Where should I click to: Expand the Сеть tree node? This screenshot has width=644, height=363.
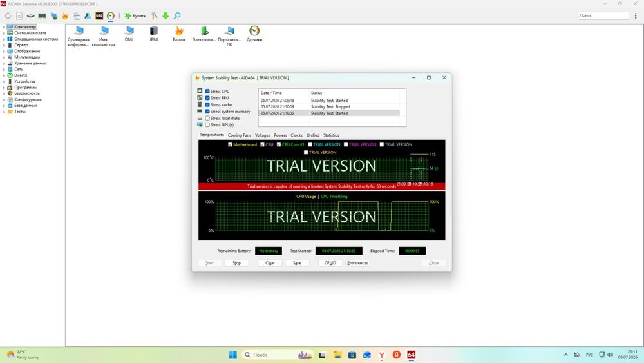pos(3,69)
